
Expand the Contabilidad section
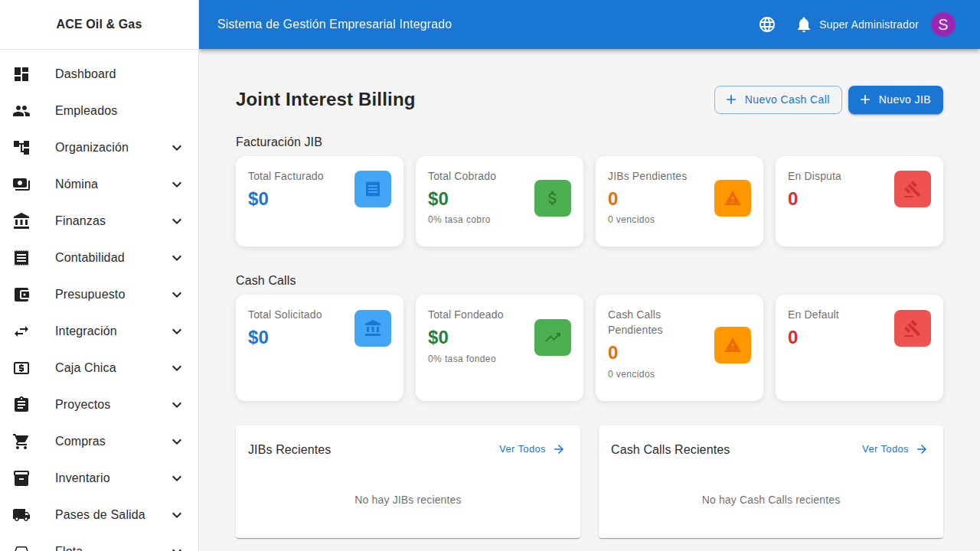(x=176, y=257)
